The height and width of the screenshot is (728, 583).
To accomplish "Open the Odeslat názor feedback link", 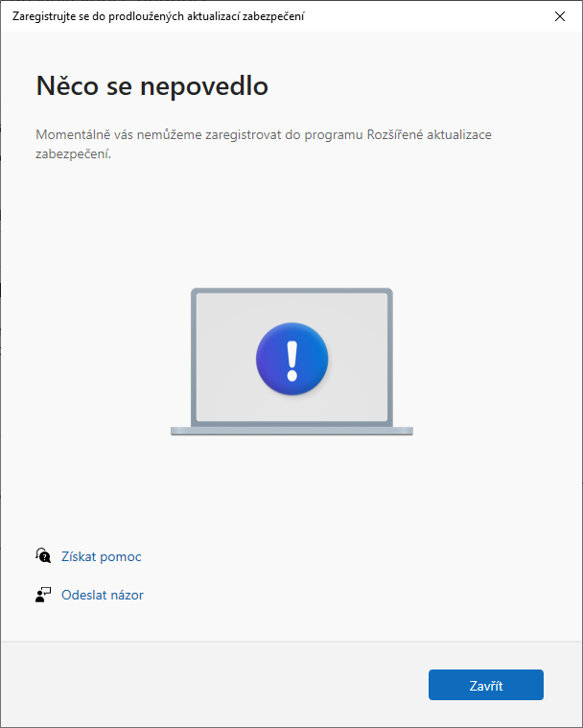I will (103, 595).
